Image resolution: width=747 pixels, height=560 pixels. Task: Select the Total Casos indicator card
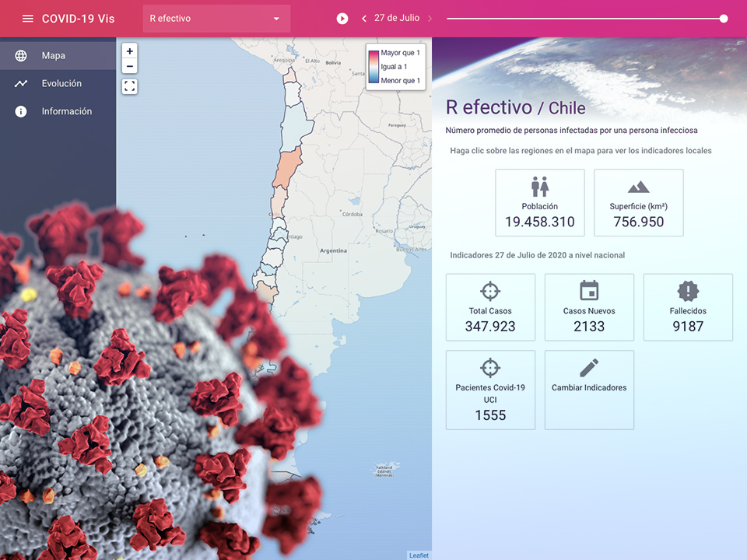[x=490, y=307]
